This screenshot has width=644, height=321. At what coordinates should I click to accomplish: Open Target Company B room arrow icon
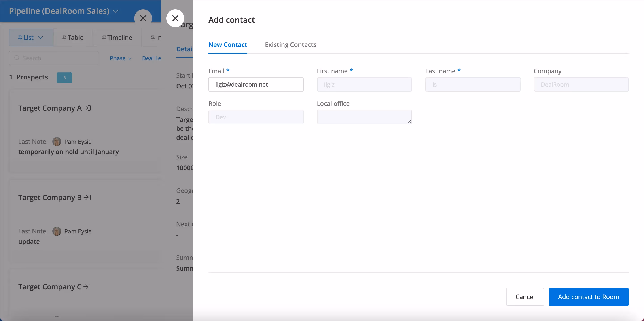tap(87, 197)
